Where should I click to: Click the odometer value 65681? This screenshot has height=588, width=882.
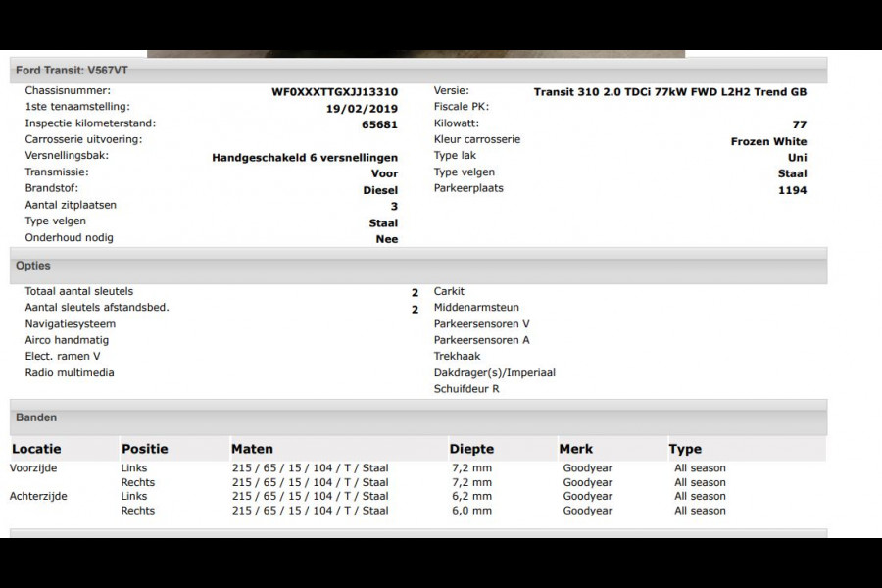379,125
